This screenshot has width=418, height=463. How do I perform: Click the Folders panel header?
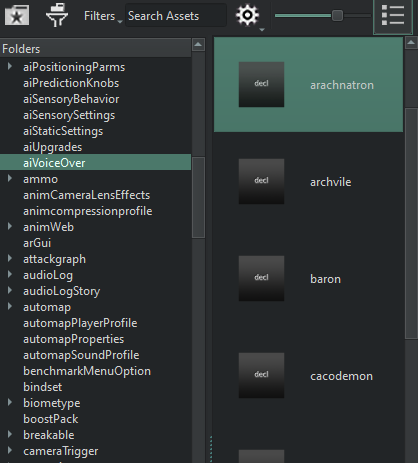click(x=95, y=49)
